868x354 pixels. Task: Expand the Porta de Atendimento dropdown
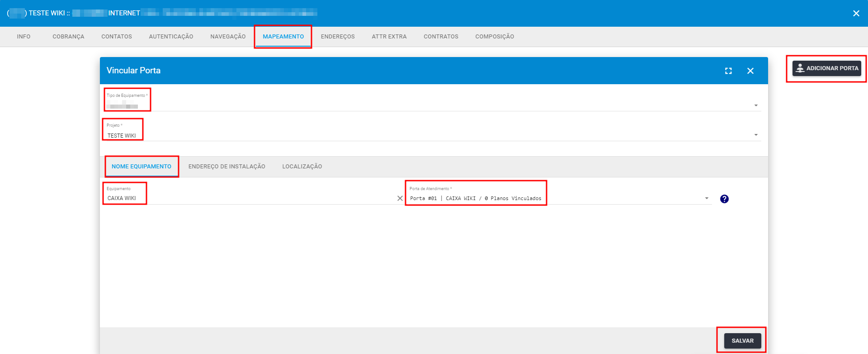coord(707,198)
